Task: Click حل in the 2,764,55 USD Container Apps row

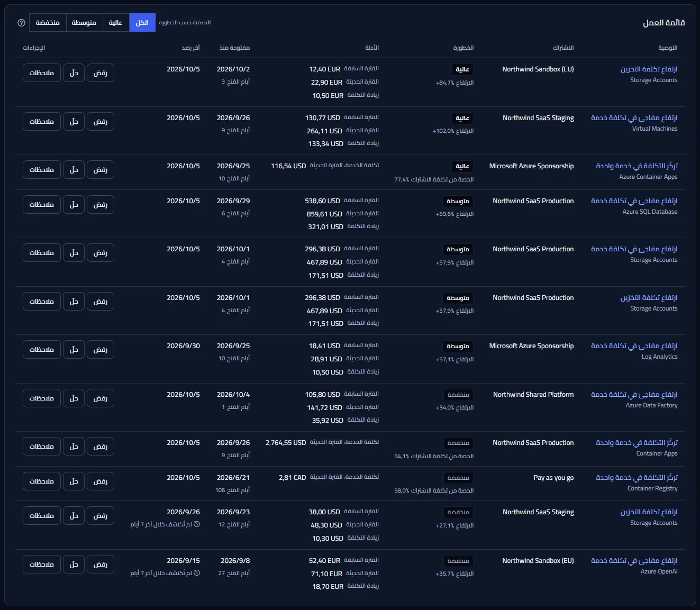Action: pos(74,447)
